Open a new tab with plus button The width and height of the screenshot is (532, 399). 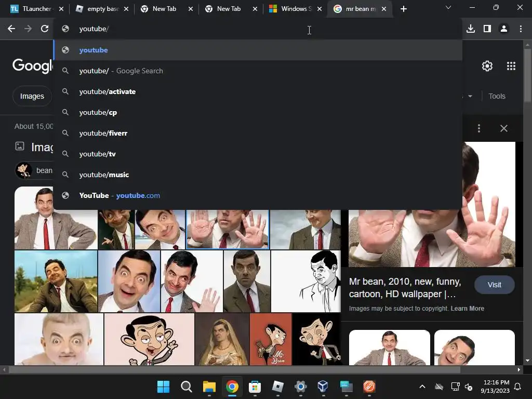coord(403,9)
